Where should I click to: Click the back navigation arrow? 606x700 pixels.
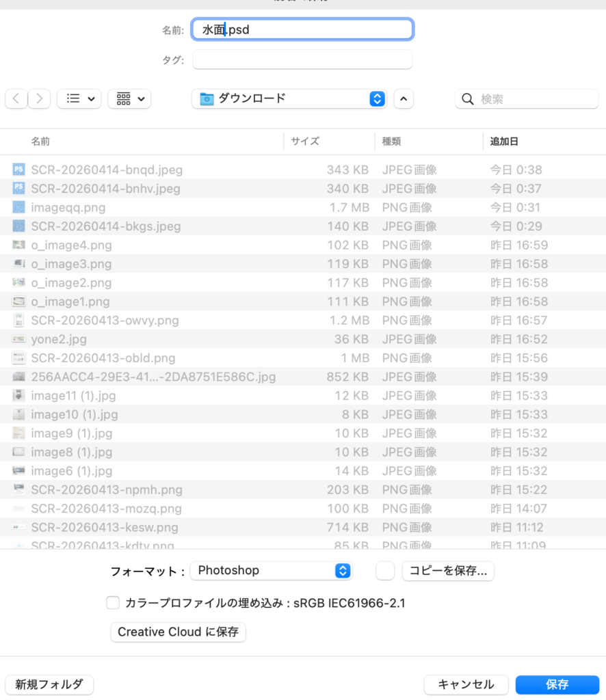pyautogui.click(x=16, y=99)
